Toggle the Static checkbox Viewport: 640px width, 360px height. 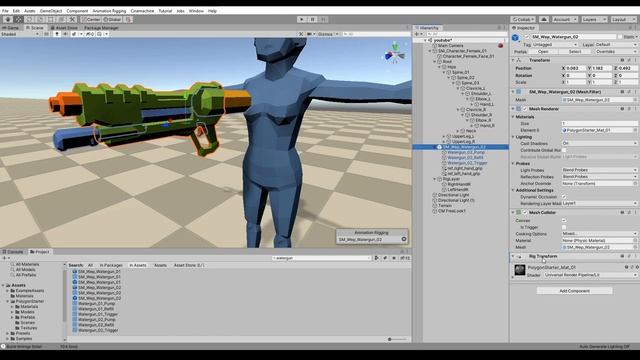point(620,37)
